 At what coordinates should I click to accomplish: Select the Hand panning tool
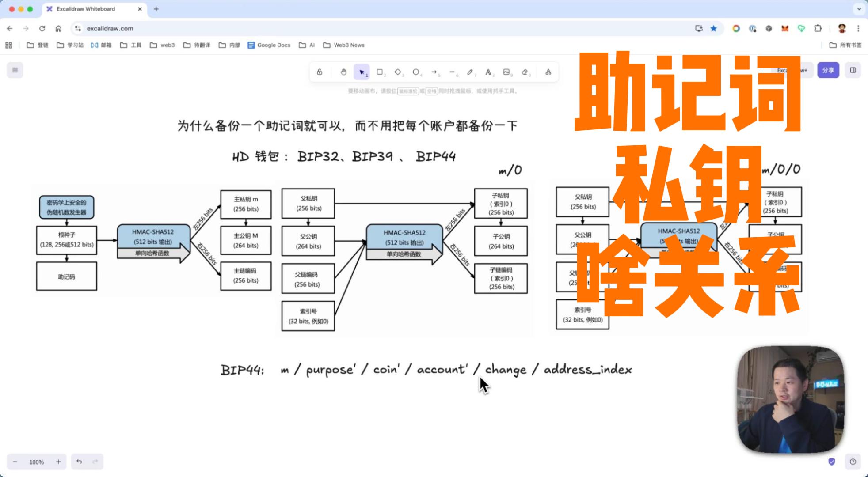click(343, 72)
